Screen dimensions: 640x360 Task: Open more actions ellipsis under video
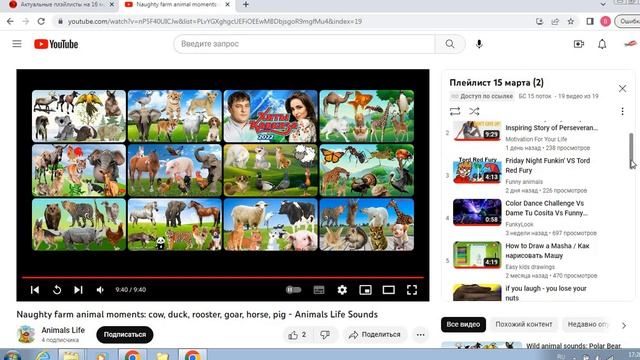point(420,335)
